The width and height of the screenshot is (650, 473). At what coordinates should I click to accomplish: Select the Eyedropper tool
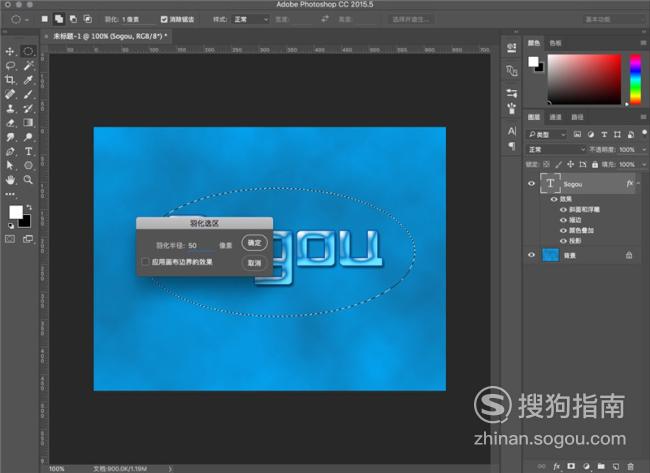click(x=28, y=80)
